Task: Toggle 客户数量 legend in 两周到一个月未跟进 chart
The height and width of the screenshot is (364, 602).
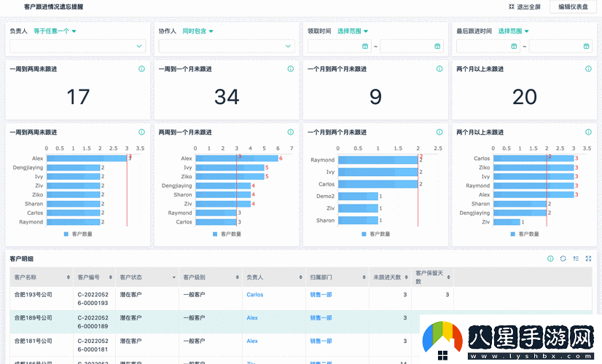Action: point(227,234)
